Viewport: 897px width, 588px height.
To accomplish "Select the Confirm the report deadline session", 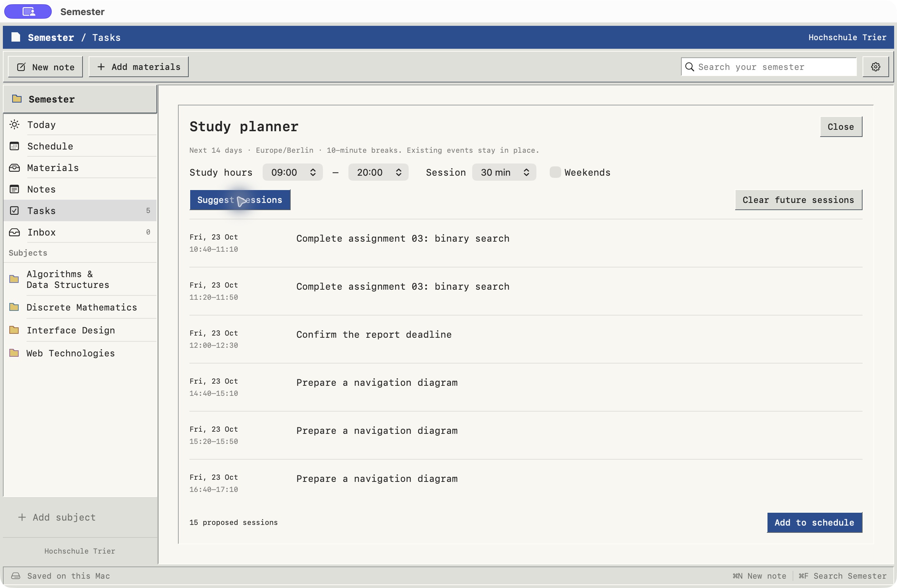I will (525, 339).
